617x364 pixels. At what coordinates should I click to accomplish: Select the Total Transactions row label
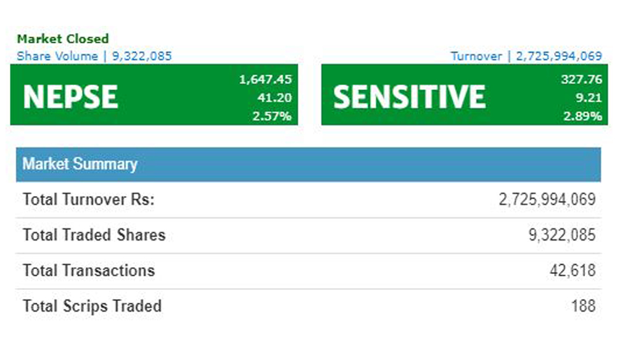pos(89,270)
